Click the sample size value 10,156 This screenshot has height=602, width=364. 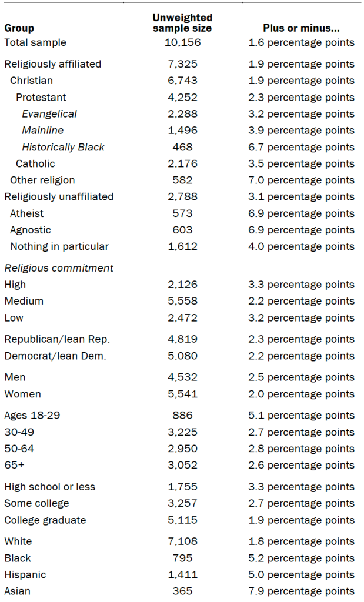click(182, 42)
